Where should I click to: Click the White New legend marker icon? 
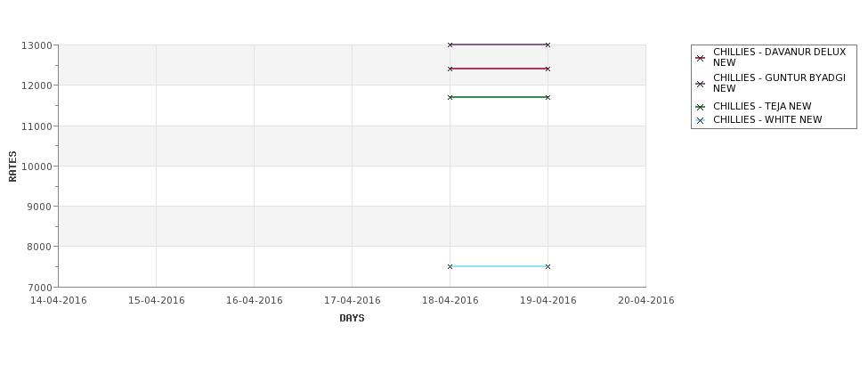point(701,120)
